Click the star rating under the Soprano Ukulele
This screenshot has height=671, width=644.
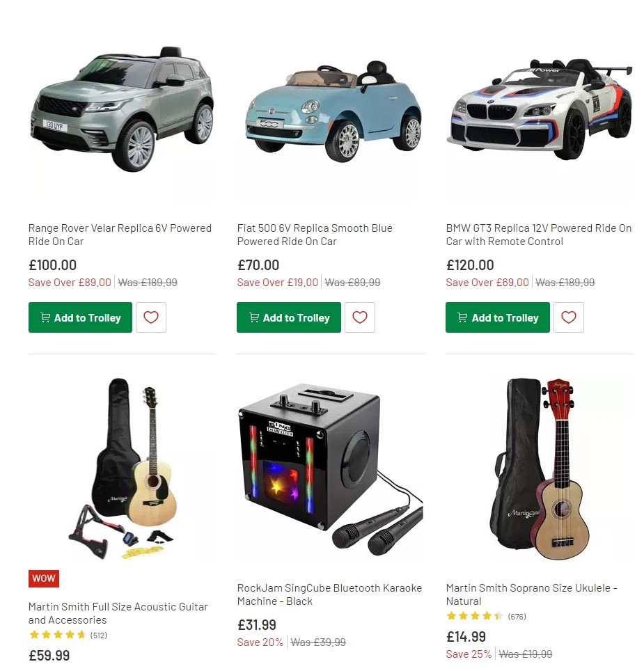475,616
